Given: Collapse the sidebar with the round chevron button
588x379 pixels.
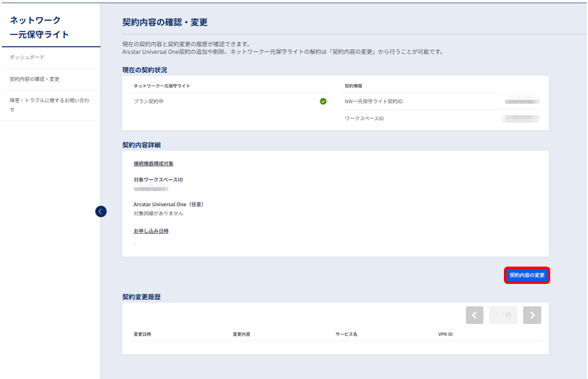Looking at the screenshot, I should [x=101, y=211].
